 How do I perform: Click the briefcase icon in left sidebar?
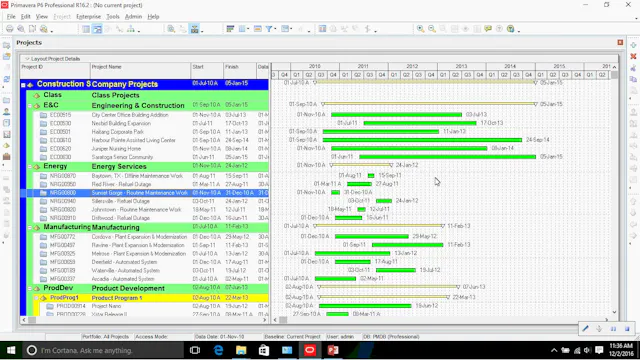pos(7,156)
